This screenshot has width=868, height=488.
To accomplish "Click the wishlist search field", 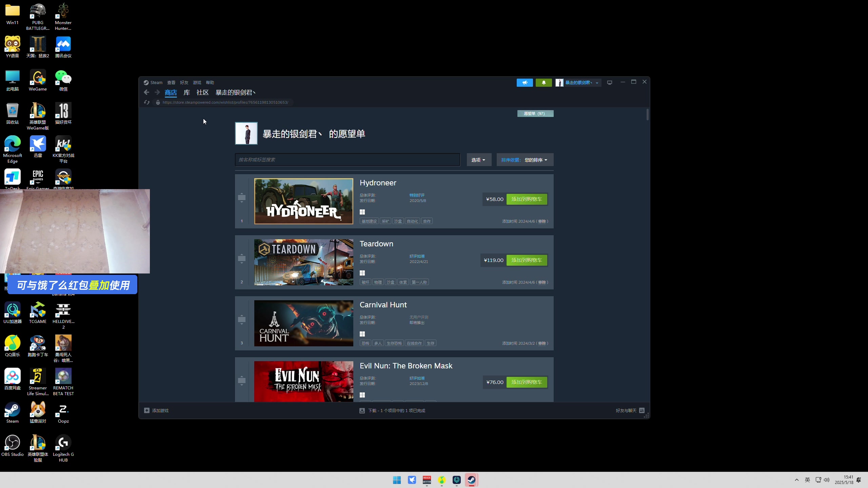I will click(348, 160).
